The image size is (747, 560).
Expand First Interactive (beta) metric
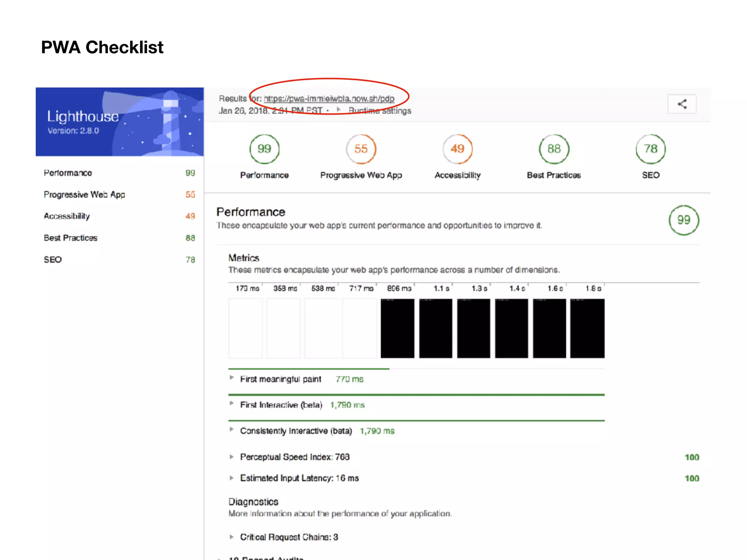click(231, 404)
